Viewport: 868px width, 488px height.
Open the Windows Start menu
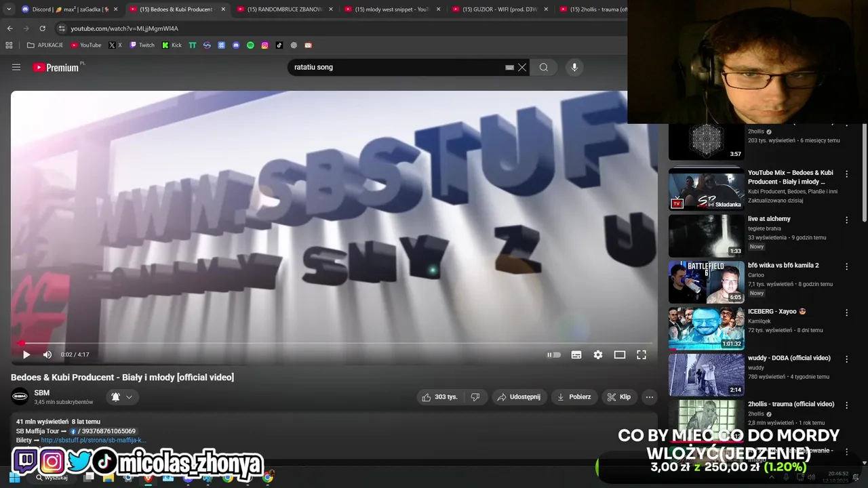coord(14,477)
